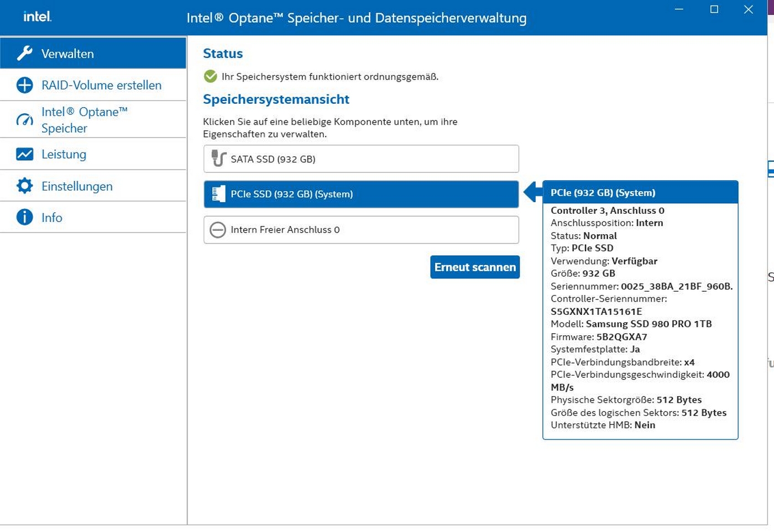The image size is (774, 532).
Task: Click the PCIe card icon in drive list
Action: (x=218, y=194)
